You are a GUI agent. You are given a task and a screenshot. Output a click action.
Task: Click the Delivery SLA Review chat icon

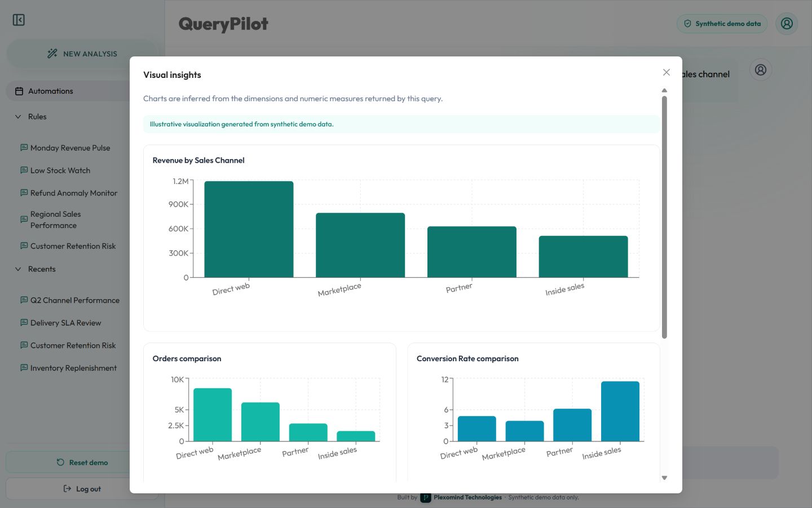click(24, 322)
